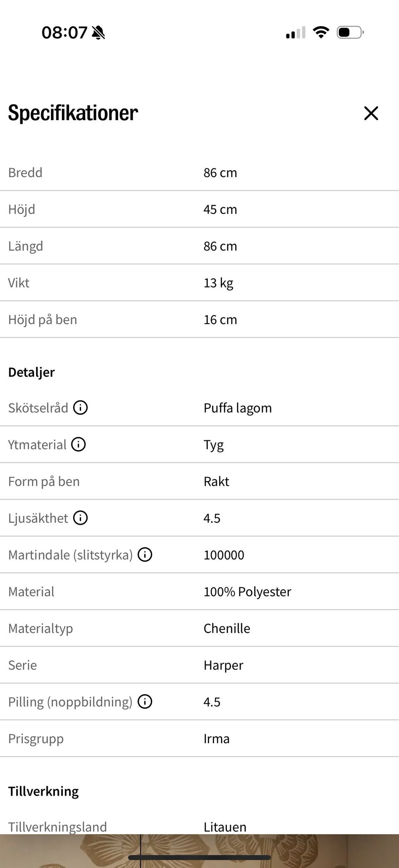The image size is (399, 868).
Task: Tap the cellular signal bars
Action: (x=296, y=32)
